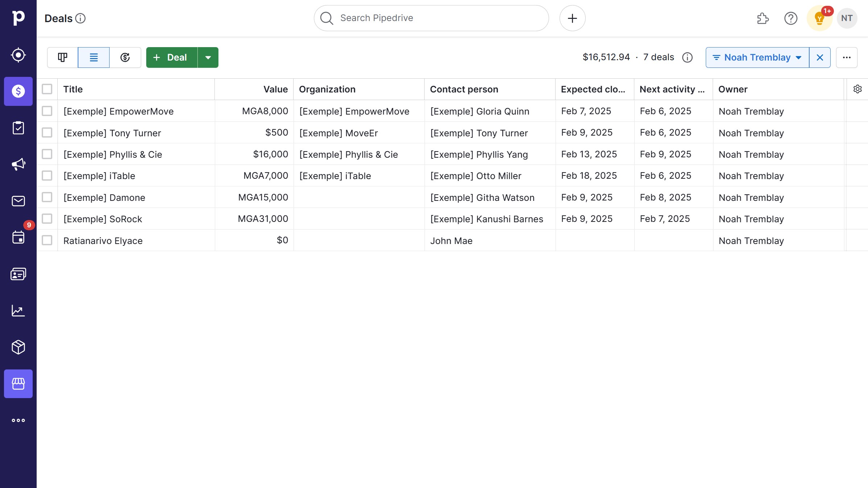Open the Mail inbox from the sidebar

pyautogui.click(x=18, y=201)
